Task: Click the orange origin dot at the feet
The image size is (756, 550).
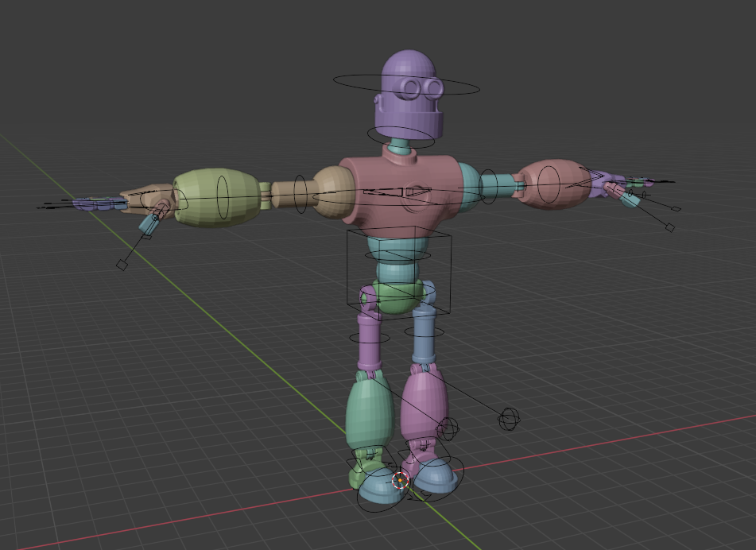Action: (x=400, y=481)
